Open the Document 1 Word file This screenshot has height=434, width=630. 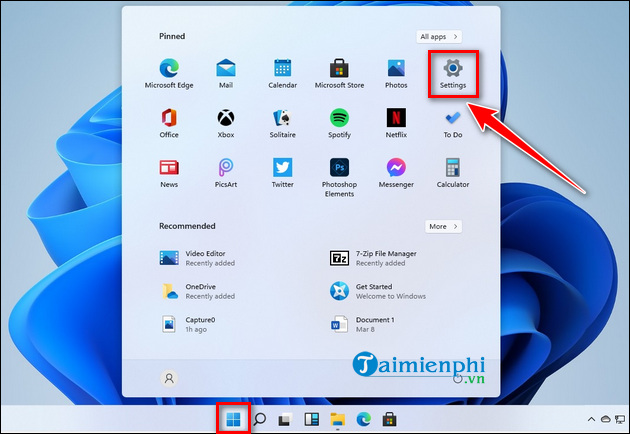click(362, 324)
